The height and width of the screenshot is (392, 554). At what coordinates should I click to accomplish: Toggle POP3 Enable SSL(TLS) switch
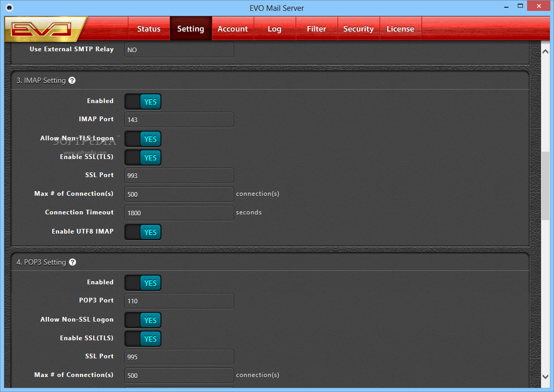[x=143, y=339]
